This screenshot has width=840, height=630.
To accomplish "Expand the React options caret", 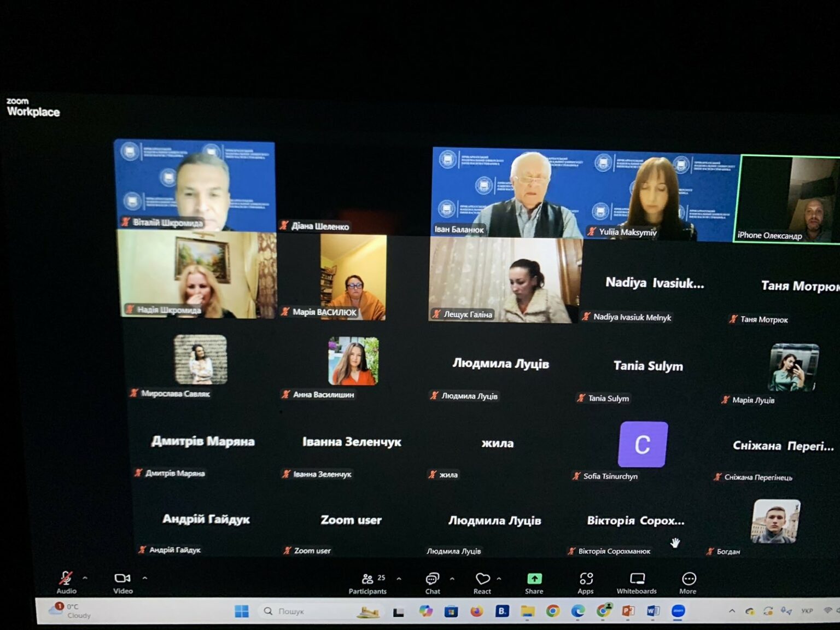I will [499, 578].
